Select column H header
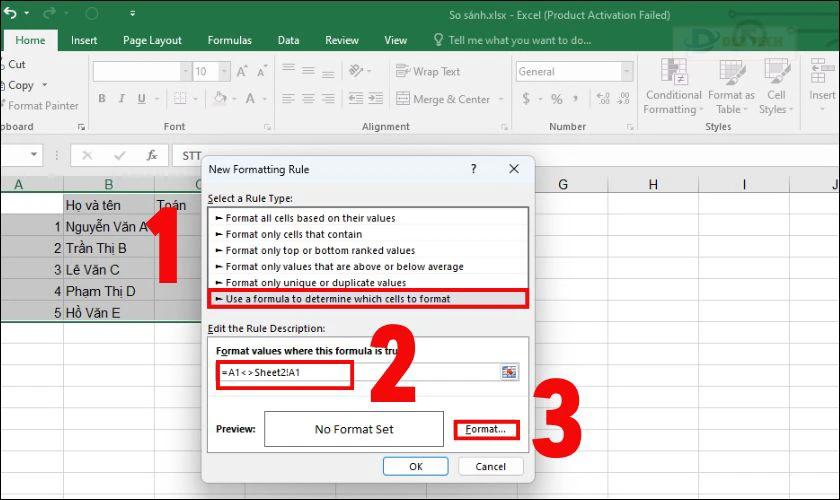The width and height of the screenshot is (840, 500). (653, 184)
